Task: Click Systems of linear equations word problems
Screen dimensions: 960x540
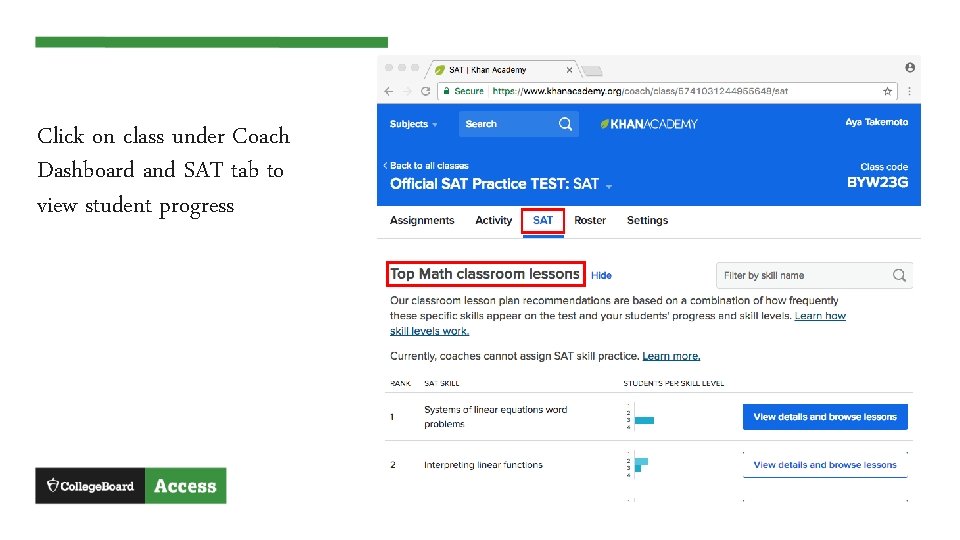Action: tap(495, 417)
